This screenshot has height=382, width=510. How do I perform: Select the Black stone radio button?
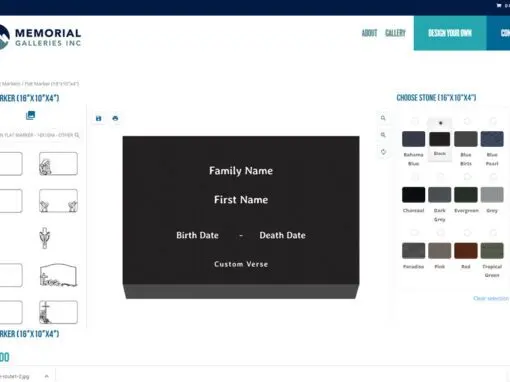click(440, 123)
